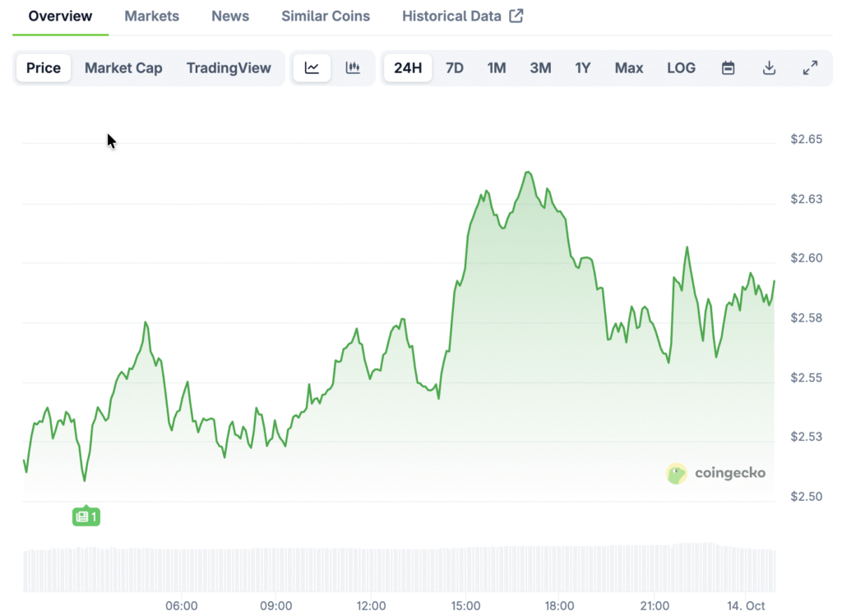842x616 pixels.
Task: Switch to candlestick chart icon
Action: [x=353, y=68]
